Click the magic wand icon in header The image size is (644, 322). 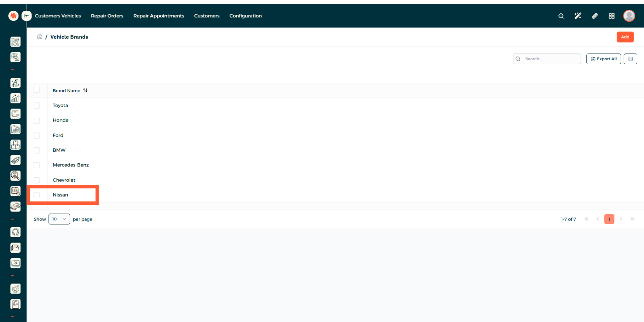tap(578, 16)
